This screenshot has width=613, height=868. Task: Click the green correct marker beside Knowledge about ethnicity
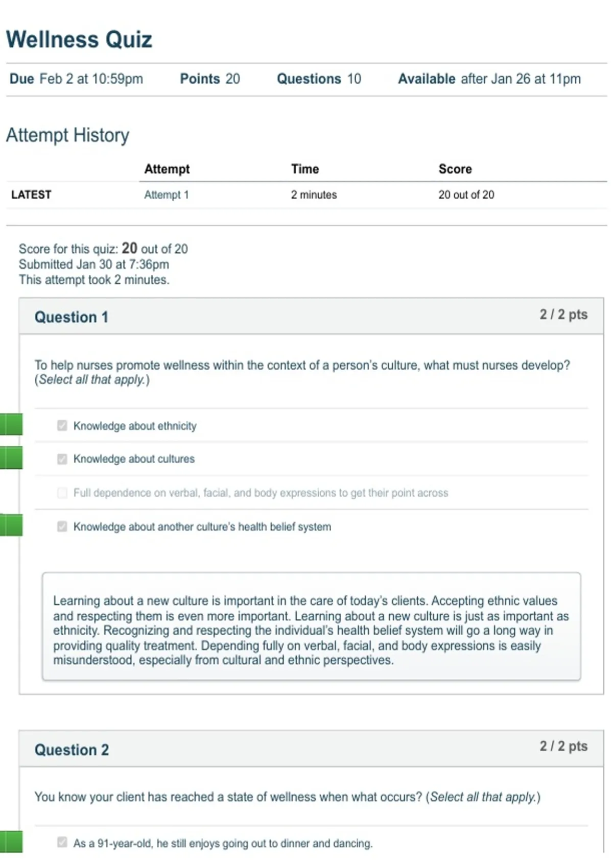[11, 424]
